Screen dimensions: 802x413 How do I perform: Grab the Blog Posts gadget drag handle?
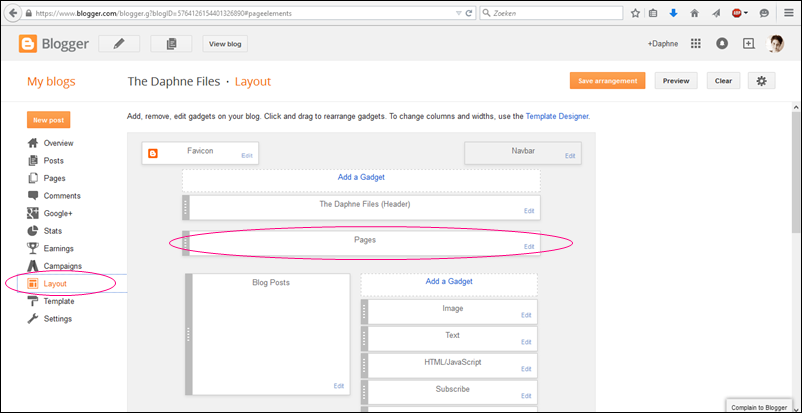coord(188,334)
